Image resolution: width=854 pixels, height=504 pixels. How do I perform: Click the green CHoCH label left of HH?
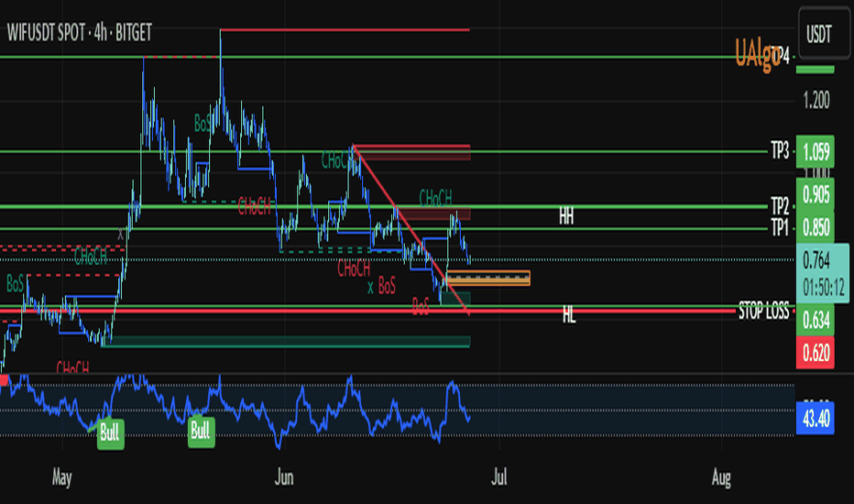436,198
